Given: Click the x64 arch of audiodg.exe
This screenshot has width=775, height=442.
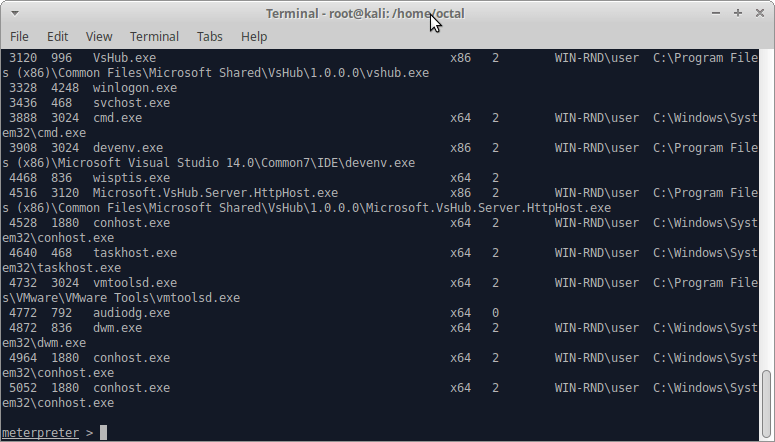Looking at the screenshot, I should (x=460, y=313).
